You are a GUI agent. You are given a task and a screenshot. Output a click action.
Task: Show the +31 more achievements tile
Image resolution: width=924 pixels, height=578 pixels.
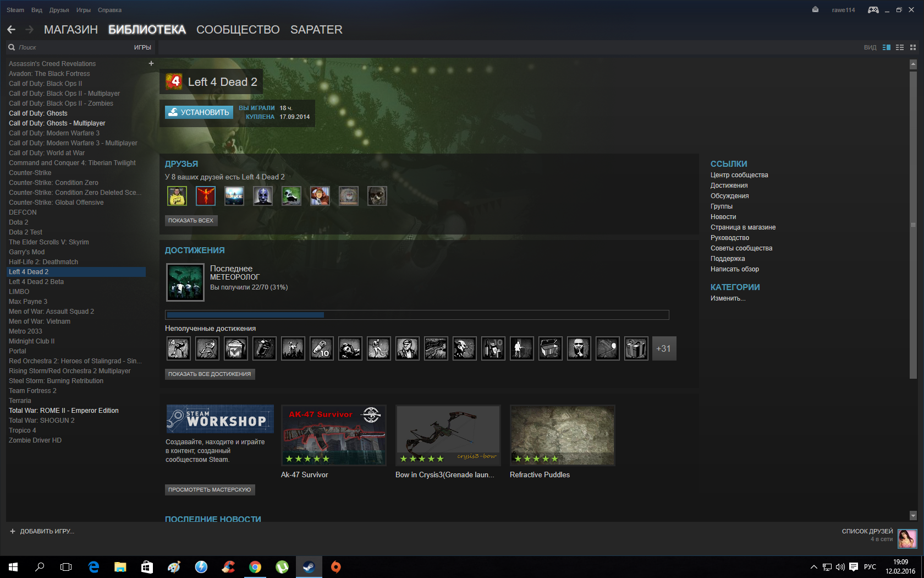tap(664, 348)
